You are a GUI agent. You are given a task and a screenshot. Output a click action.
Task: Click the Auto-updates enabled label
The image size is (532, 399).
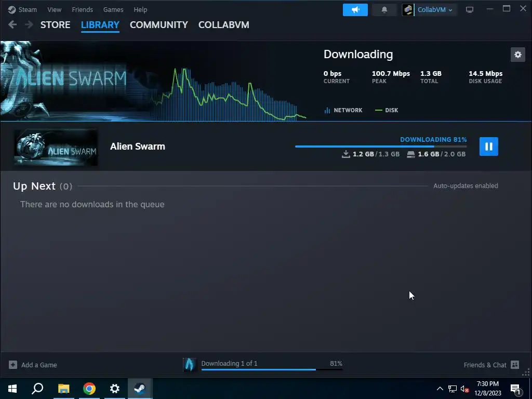point(465,185)
